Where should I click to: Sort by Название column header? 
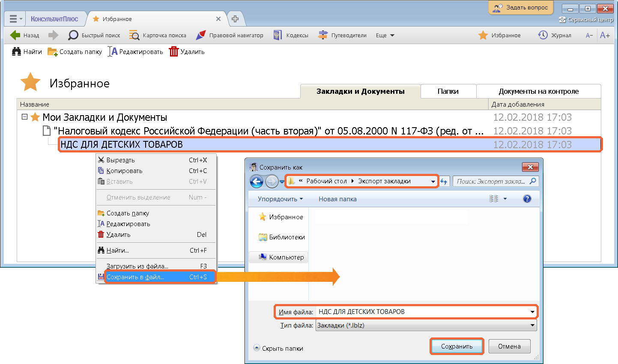point(253,104)
